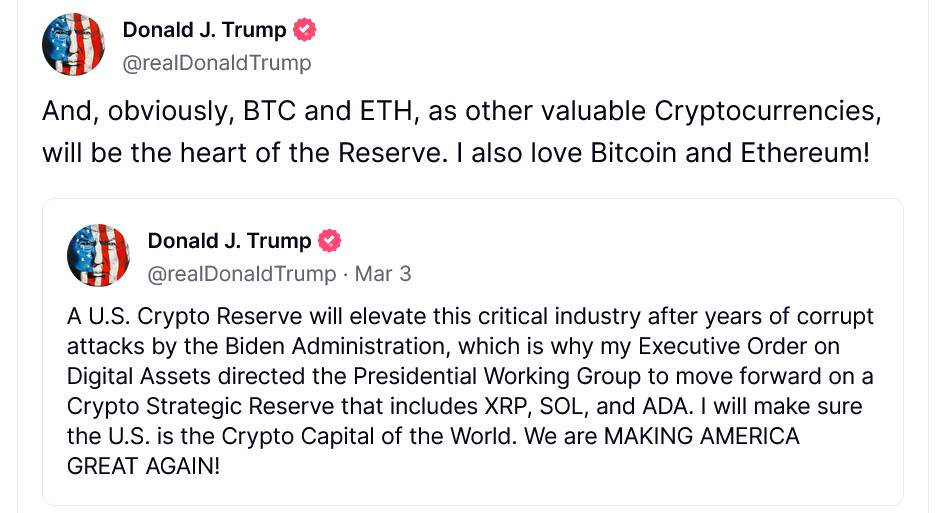Screen dimensions: 942x513
Task: Click the main post line mentioning BTC and ETH
Action: pos(461,111)
